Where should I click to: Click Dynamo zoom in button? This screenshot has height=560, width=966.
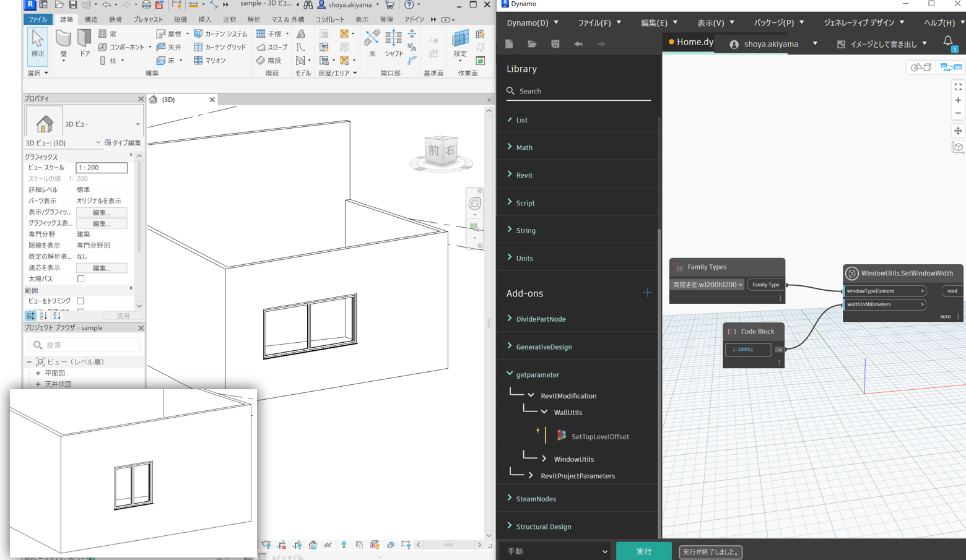coord(958,100)
